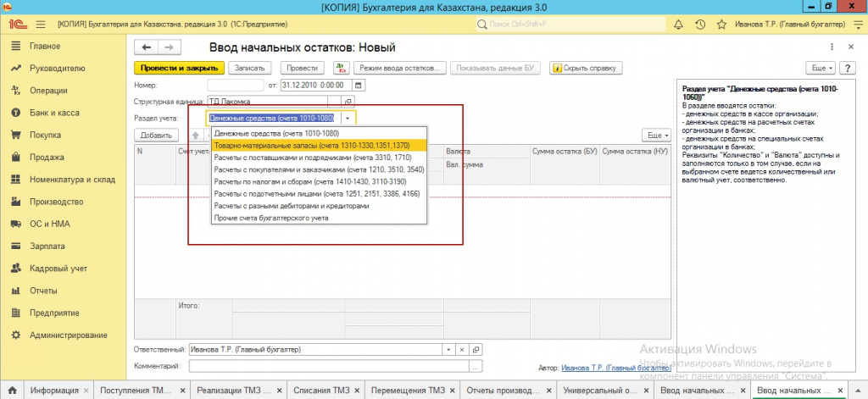The image size is (868, 399).
Task: Clear the Ответственный field with x
Action: [462, 350]
